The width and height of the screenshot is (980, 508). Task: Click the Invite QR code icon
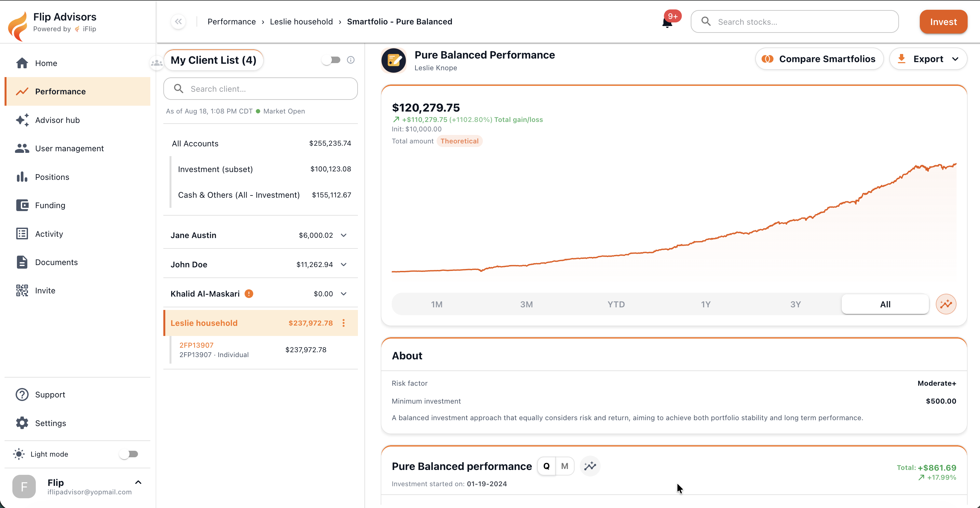(x=22, y=290)
